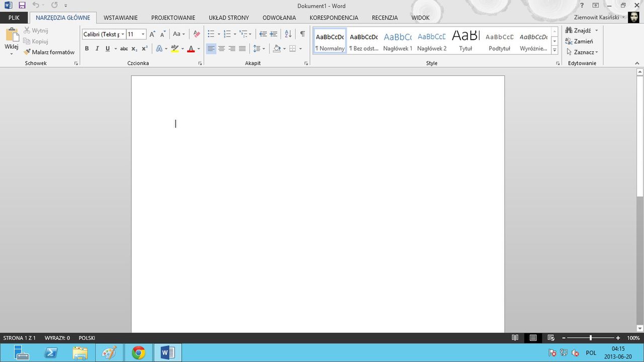This screenshot has height=362, width=644.
Task: Click the Bullets list icon
Action: coord(211,34)
